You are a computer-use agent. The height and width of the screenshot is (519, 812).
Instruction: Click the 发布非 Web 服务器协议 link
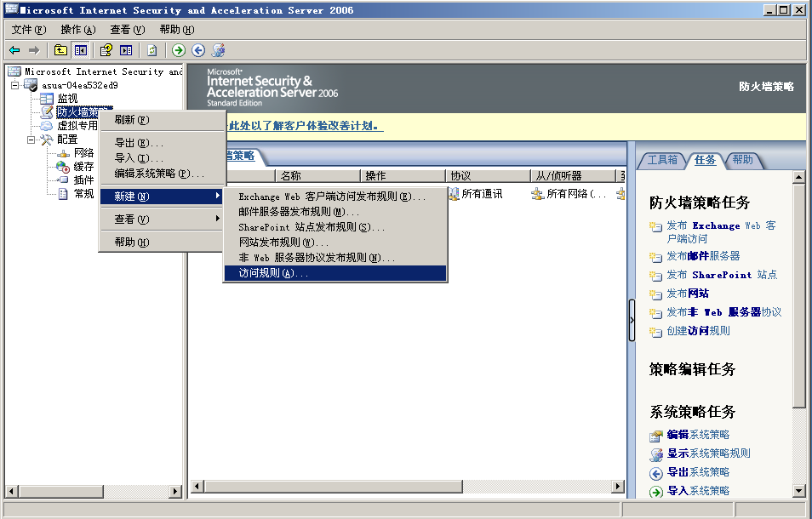(724, 312)
